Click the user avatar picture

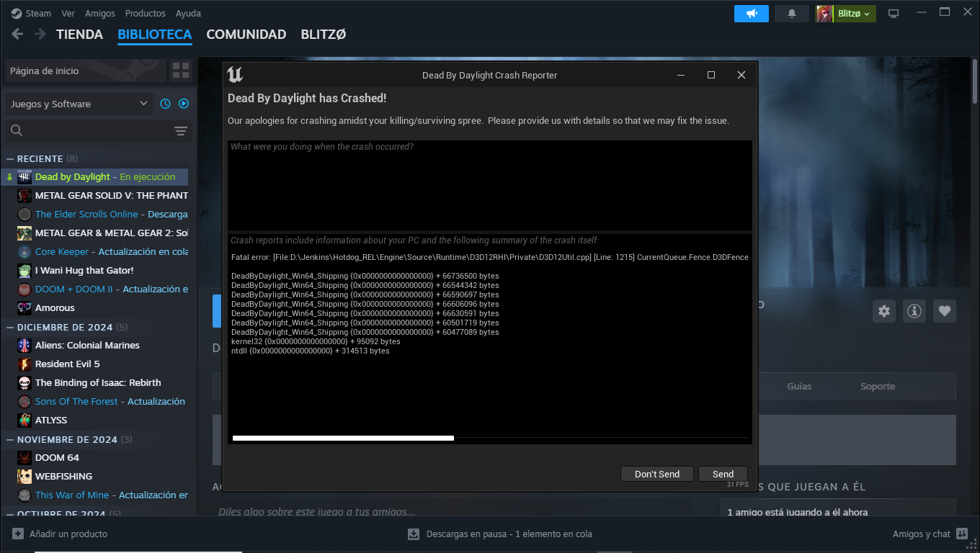pos(824,13)
